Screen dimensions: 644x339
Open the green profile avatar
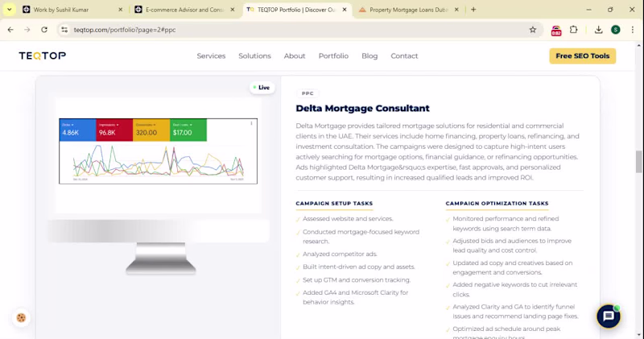point(615,30)
